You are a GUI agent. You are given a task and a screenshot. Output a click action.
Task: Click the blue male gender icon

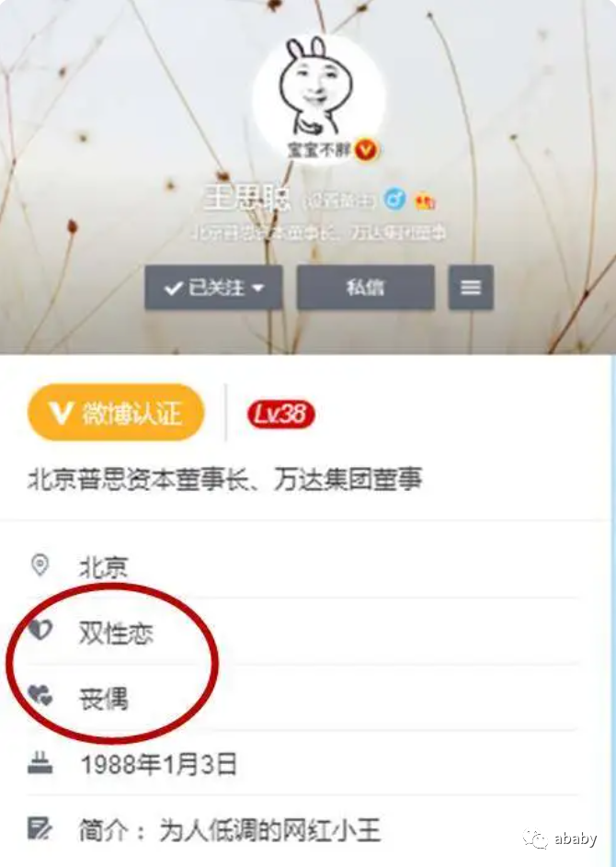(394, 199)
